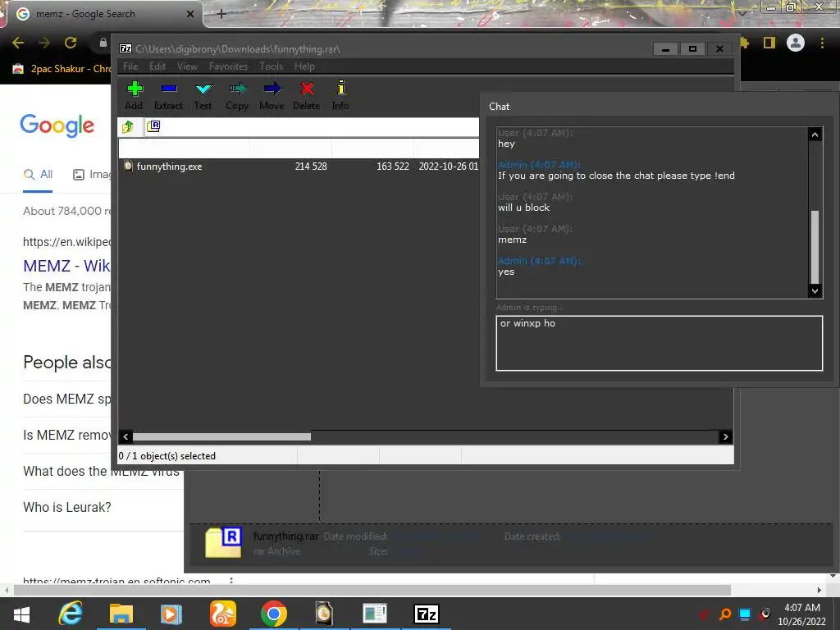Expand the 'Does MEMZ' related question
Image resolution: width=840 pixels, height=630 pixels.
[67, 399]
